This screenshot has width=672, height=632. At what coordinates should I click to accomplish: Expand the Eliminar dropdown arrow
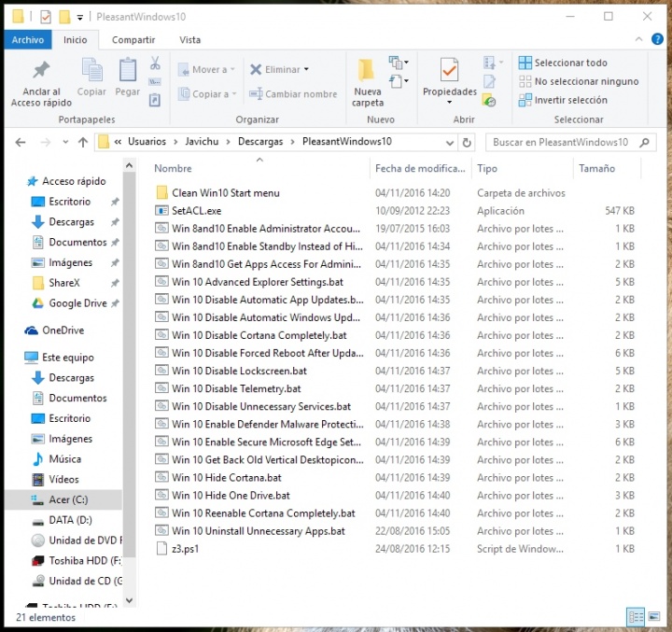[x=306, y=69]
